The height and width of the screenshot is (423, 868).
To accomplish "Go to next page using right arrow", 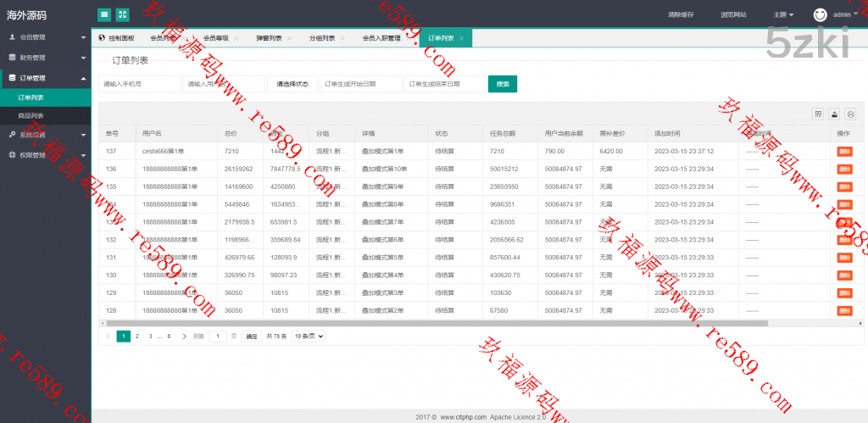I will 184,337.
